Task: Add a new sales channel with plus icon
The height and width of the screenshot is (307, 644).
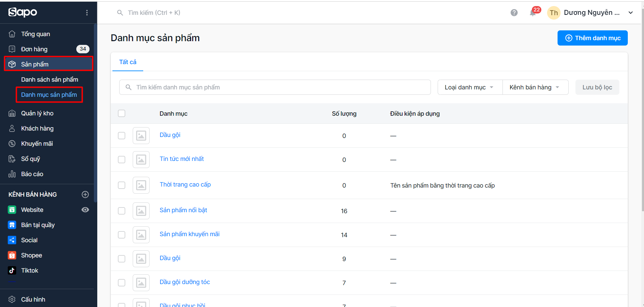Action: coord(85,194)
